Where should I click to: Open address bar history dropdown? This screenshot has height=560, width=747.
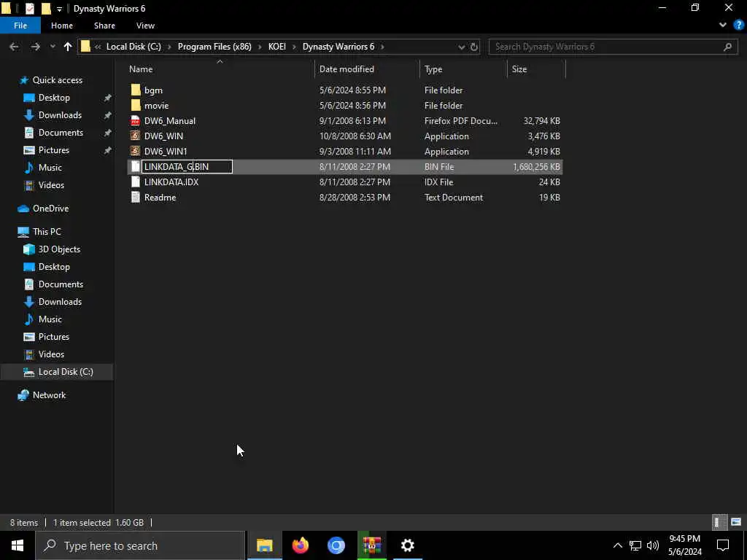pyautogui.click(x=461, y=47)
